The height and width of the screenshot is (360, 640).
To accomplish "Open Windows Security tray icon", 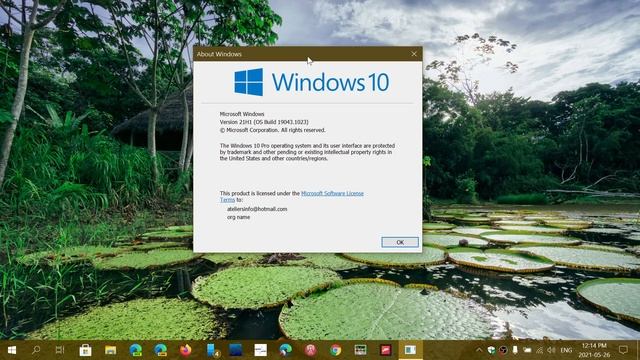I will pos(491,350).
